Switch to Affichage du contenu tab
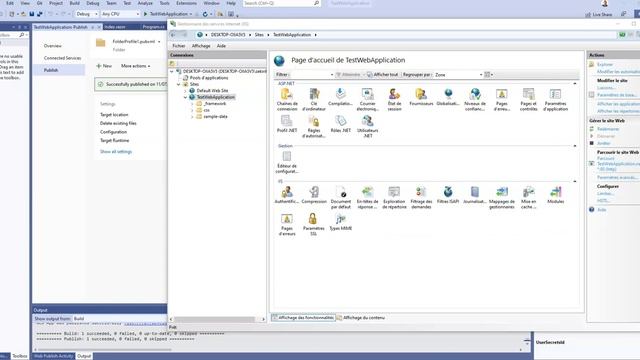 coord(361,318)
